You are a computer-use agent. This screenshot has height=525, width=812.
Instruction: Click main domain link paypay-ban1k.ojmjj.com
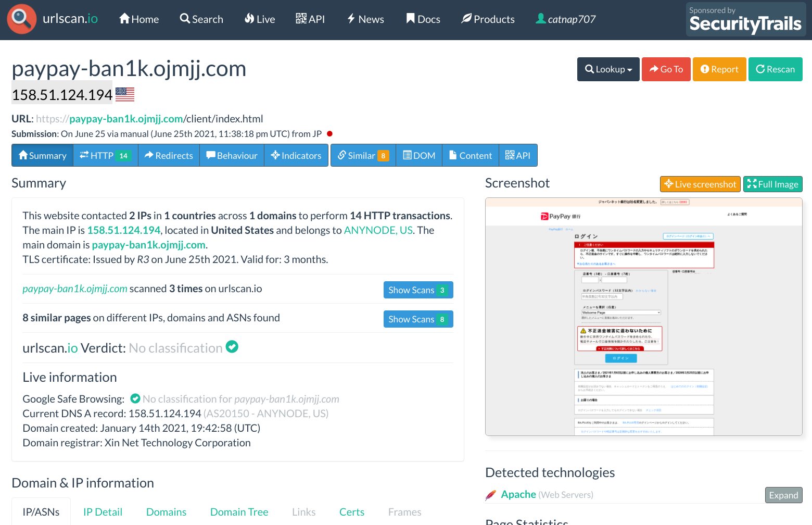[149, 245]
